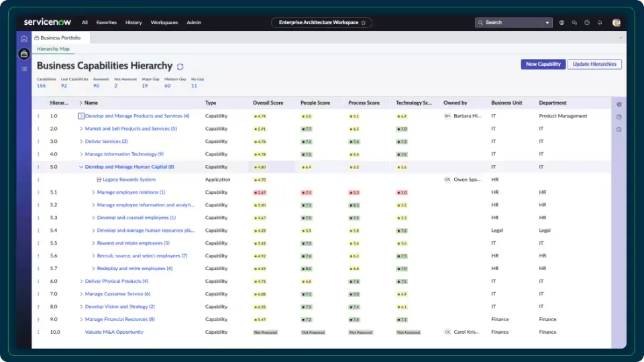Open the History menu
Screen dimensions: 644x362
click(133, 23)
